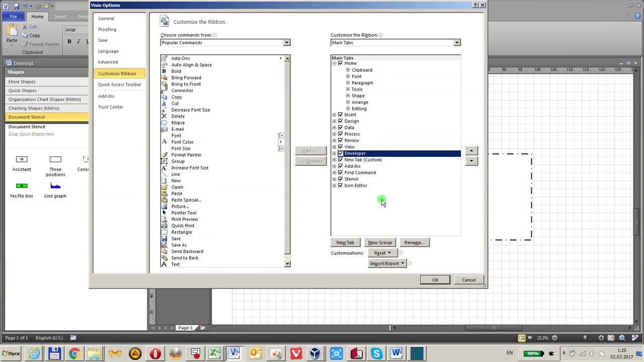Open Excel from the taskbar

(215, 354)
